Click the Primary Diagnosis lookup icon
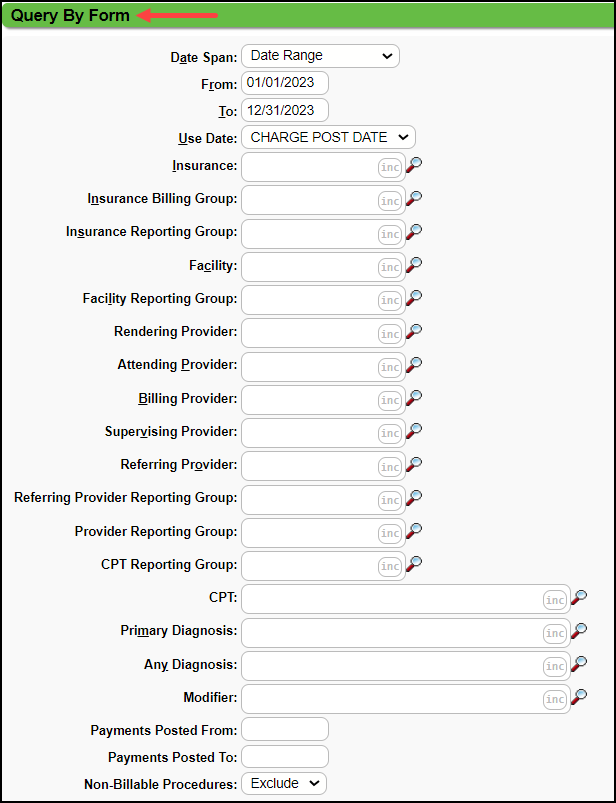This screenshot has width=616, height=803. (x=578, y=631)
